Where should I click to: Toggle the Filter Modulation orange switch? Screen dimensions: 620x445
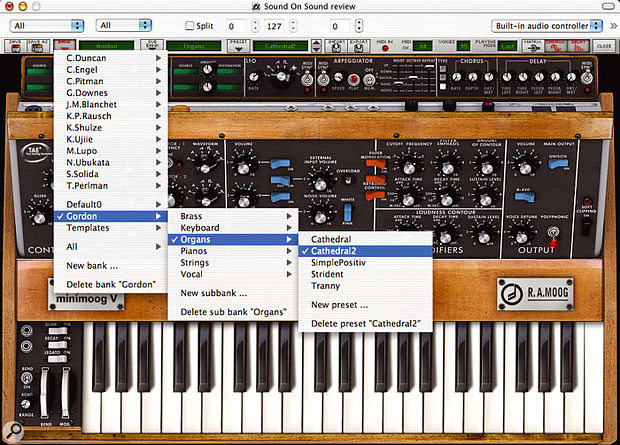(x=376, y=163)
